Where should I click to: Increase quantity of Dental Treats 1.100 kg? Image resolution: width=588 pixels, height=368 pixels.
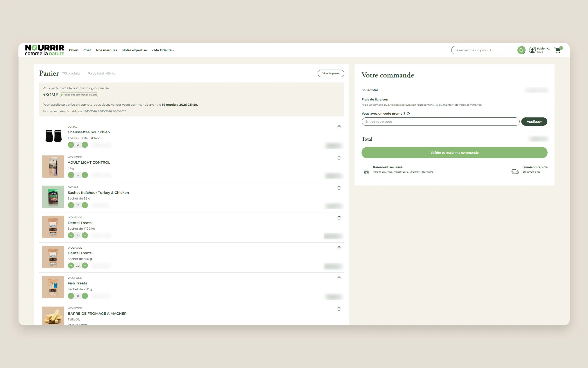click(85, 235)
